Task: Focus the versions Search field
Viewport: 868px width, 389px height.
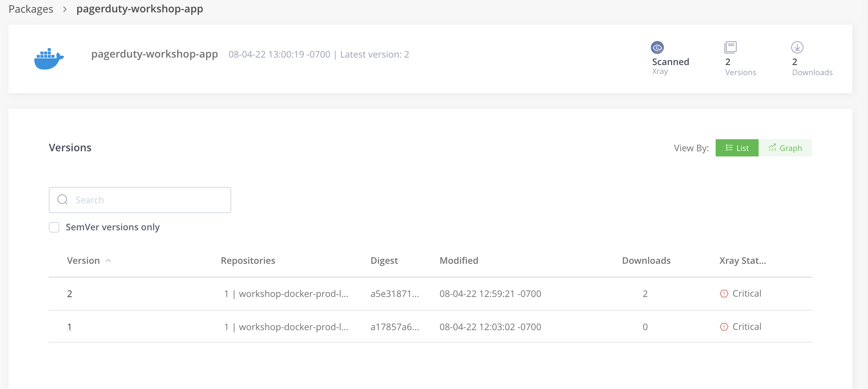Action: [140, 200]
